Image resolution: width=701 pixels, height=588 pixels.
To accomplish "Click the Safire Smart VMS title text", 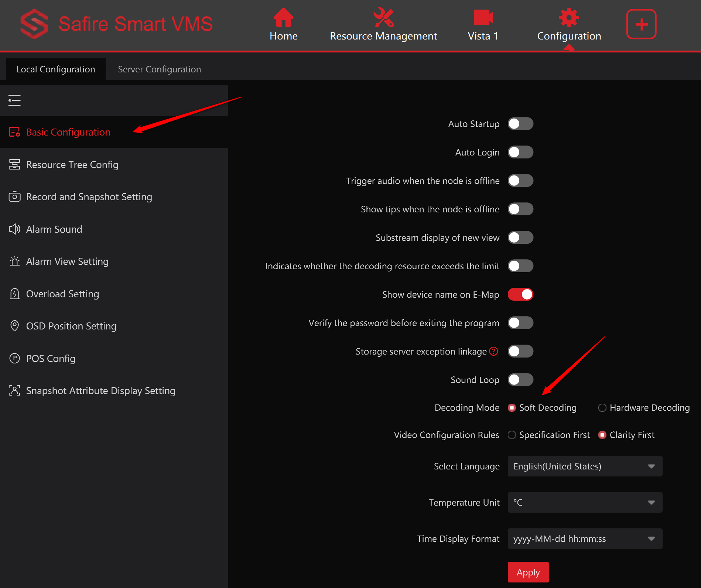I will (136, 24).
